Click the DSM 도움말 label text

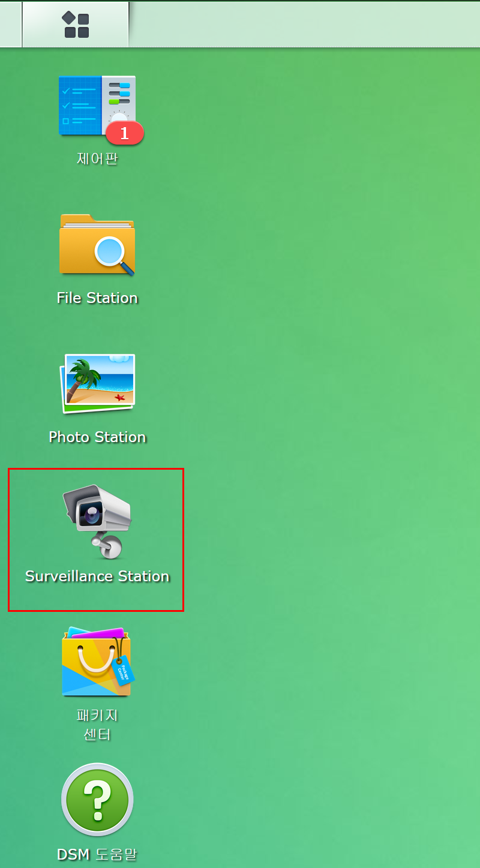(x=97, y=855)
